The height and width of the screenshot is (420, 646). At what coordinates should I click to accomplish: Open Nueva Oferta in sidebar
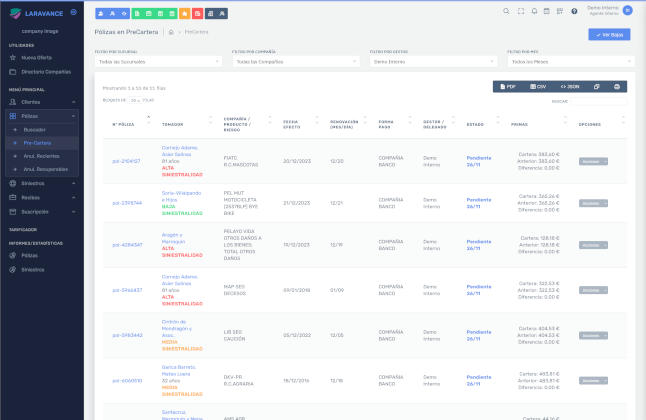click(37, 58)
